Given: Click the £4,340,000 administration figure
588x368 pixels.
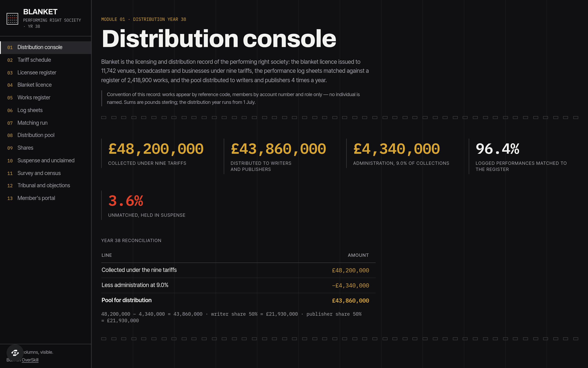Looking at the screenshot, I should (396, 149).
